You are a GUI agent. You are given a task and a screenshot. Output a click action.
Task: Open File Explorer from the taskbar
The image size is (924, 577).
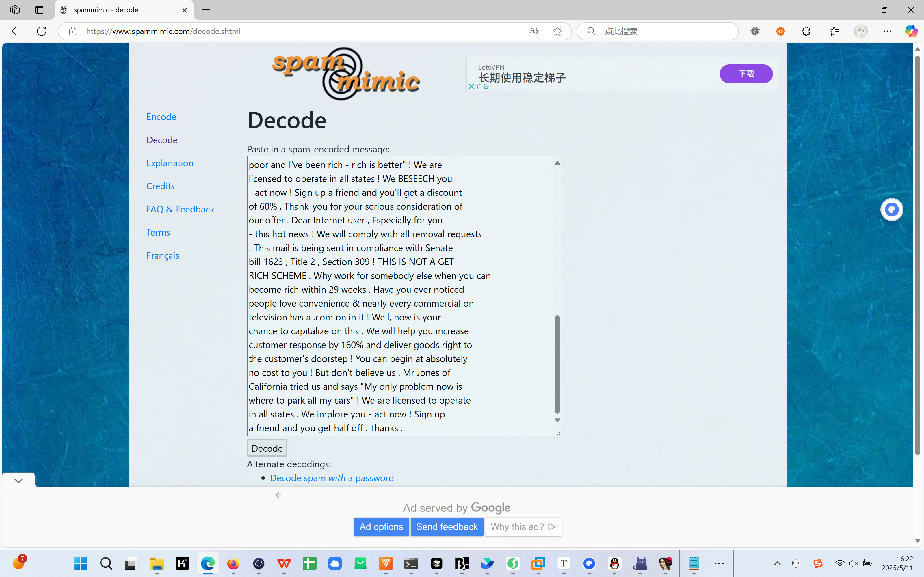(157, 563)
